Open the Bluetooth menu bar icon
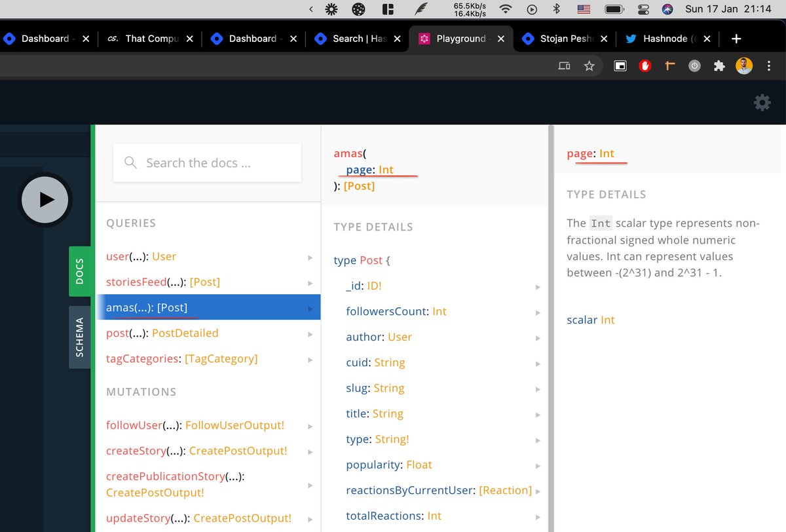 [557, 9]
